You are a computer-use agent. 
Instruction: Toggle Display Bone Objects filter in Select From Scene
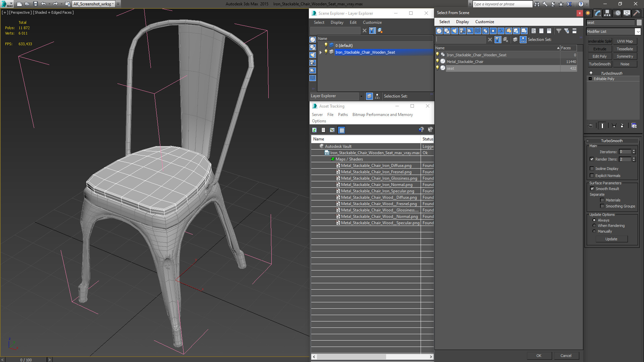(501, 31)
